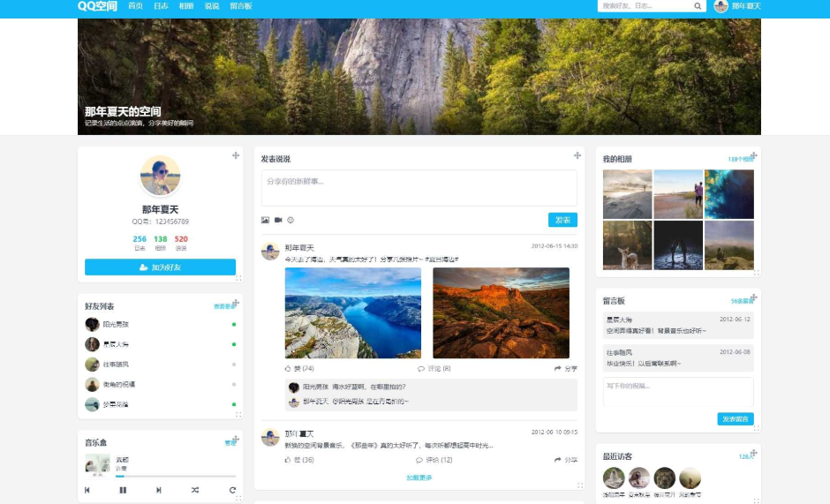Click the 写下你的祝福 message input field
The height and width of the screenshot is (504, 830).
[x=678, y=392]
